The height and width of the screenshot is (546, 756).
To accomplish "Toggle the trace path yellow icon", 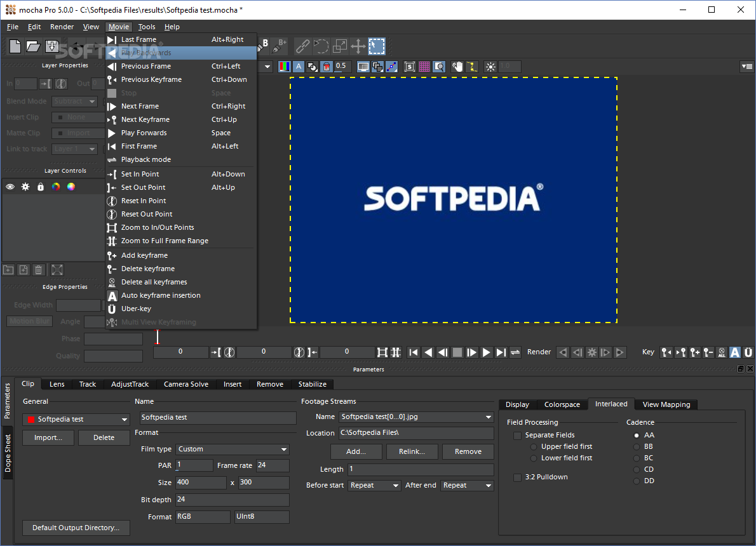I will click(472, 67).
